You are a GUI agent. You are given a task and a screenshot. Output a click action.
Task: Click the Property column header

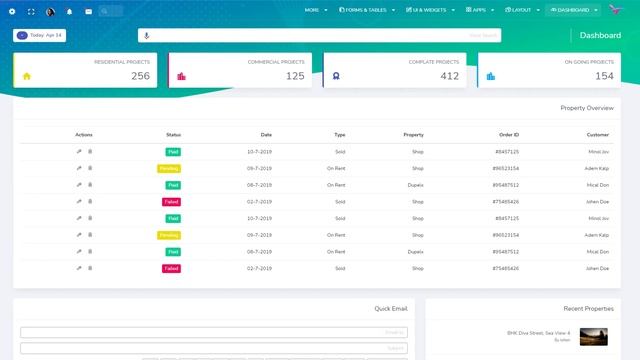(413, 135)
